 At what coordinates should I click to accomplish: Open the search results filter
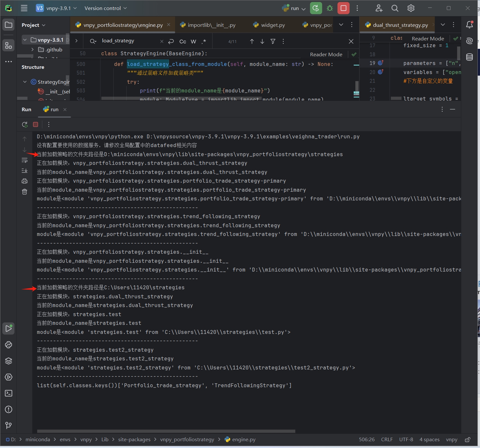pos(273,41)
